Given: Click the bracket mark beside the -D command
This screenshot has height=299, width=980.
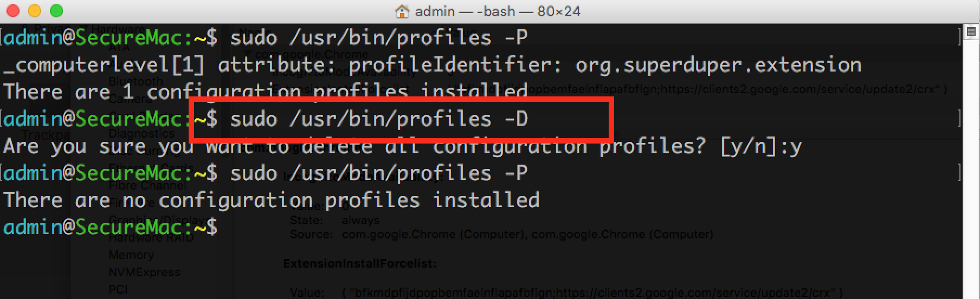Looking at the screenshot, I should pos(959,118).
